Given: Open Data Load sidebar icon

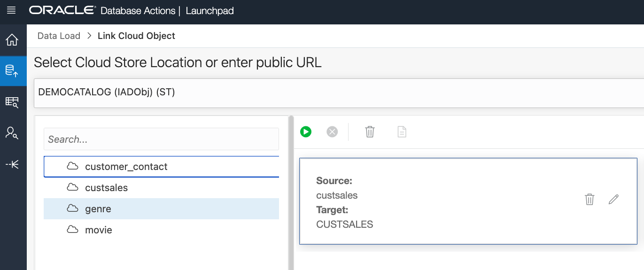Looking at the screenshot, I should pyautogui.click(x=12, y=71).
